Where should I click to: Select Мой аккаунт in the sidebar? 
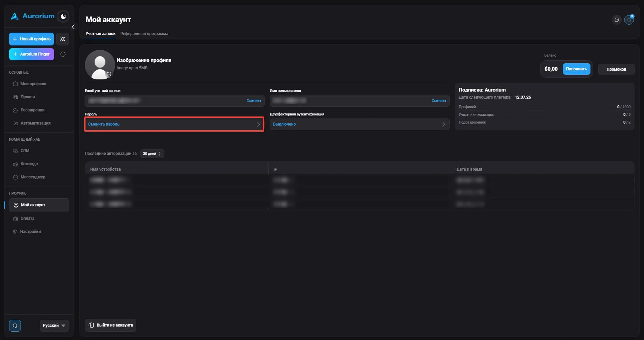pos(39,205)
